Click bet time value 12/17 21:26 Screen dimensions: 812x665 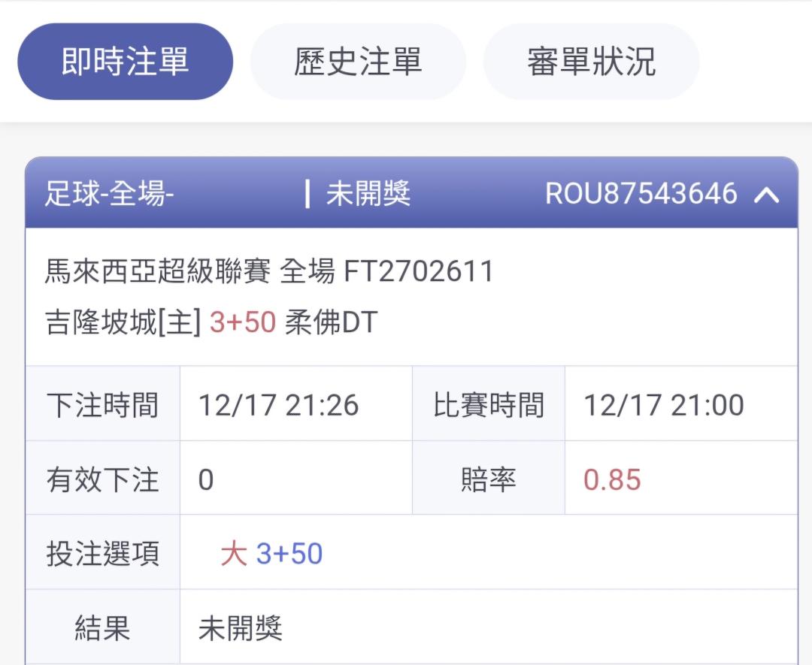tap(278, 405)
